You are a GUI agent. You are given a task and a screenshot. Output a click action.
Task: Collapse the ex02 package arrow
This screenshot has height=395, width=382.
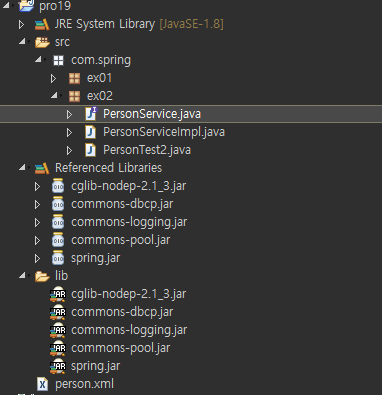coord(55,95)
